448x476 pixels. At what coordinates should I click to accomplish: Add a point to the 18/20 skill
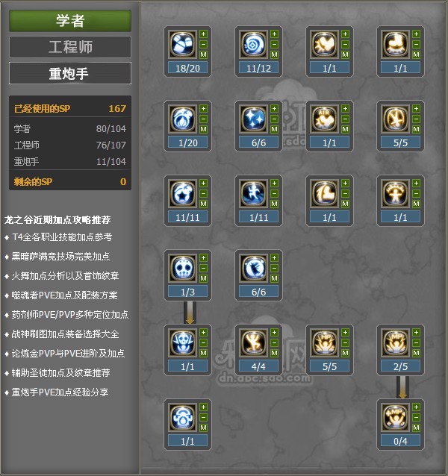[203, 34]
